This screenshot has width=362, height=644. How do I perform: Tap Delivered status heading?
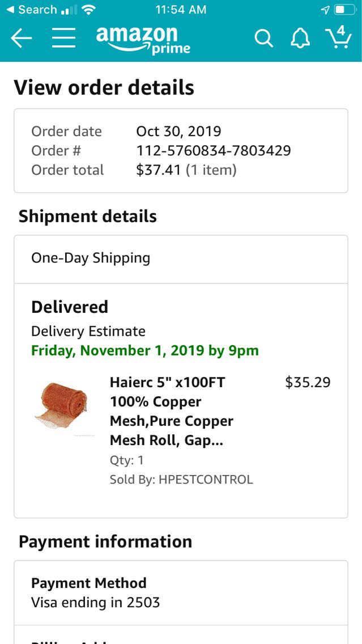(70, 307)
